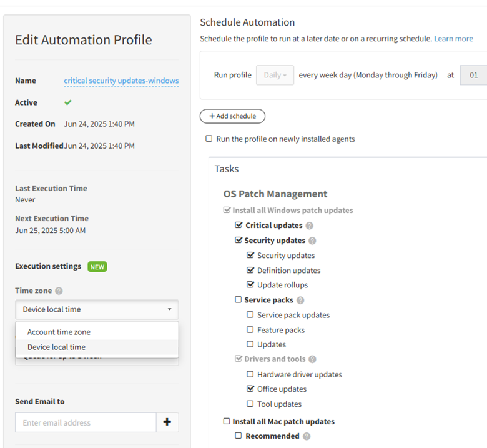Check the Hardware driver updates checkbox
The image size is (487, 448).
(x=250, y=374)
